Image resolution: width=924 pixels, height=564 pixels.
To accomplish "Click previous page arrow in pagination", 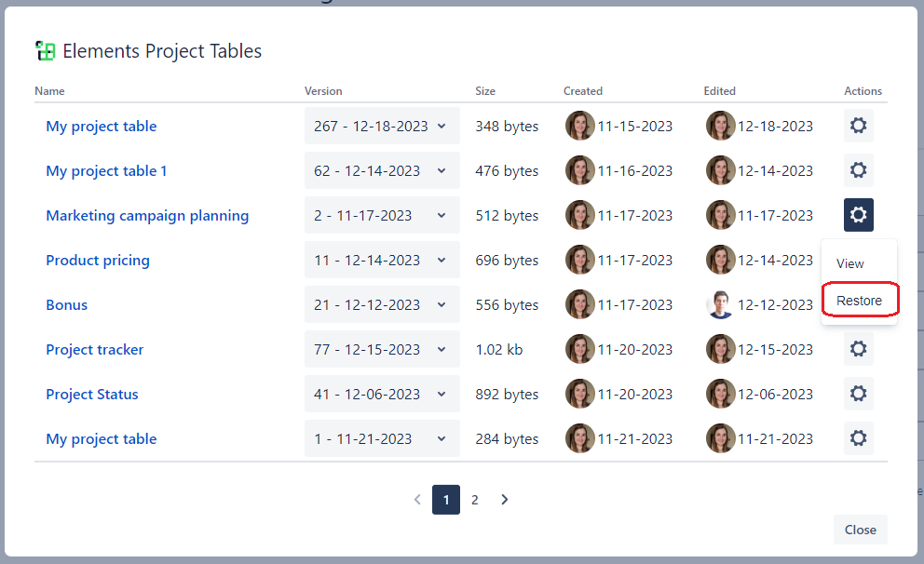I will coord(417,500).
